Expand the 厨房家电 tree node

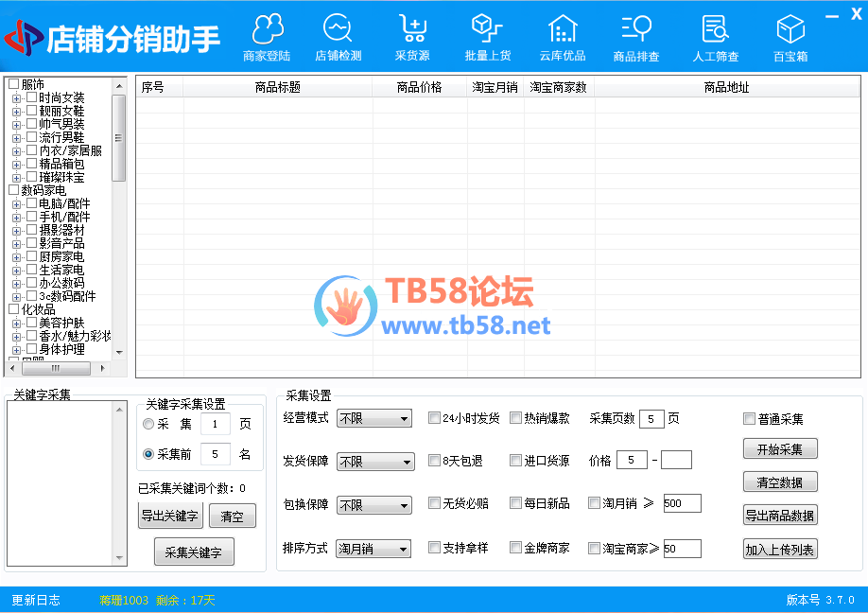pyautogui.click(x=16, y=257)
